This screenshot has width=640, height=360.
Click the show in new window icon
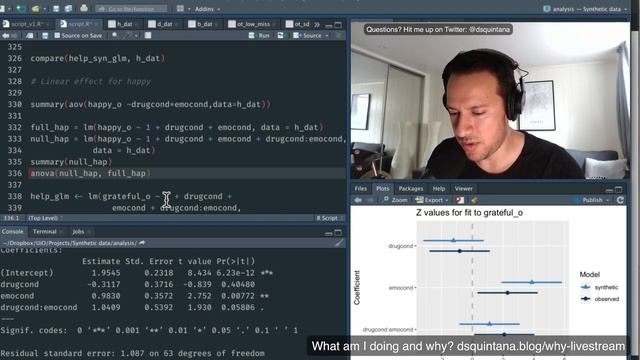tap(30, 36)
